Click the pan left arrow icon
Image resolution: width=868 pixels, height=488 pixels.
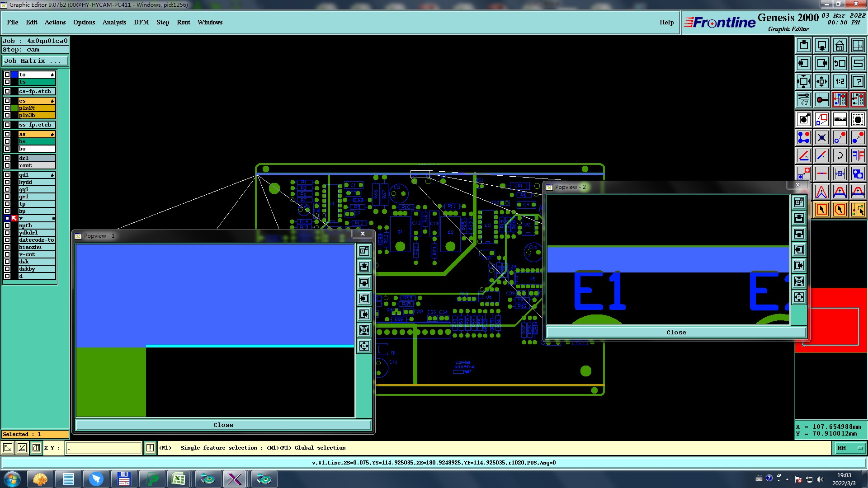click(804, 63)
